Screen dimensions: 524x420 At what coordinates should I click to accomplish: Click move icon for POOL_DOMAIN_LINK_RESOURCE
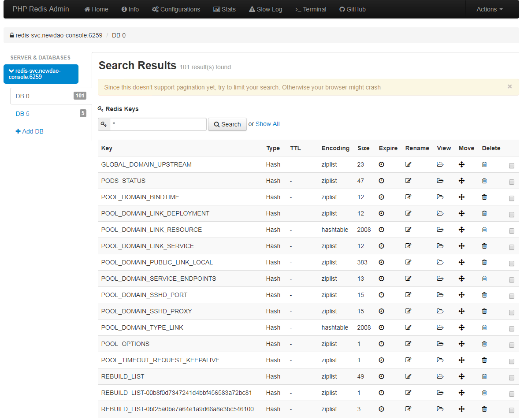pos(462,230)
